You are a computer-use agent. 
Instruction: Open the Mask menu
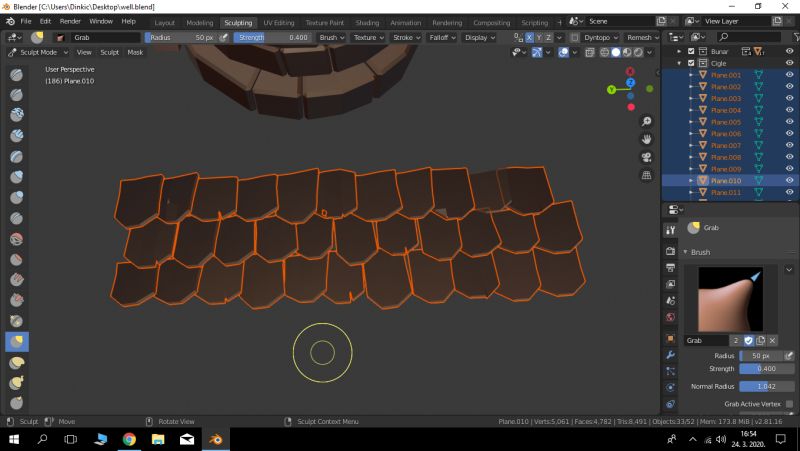(x=135, y=52)
